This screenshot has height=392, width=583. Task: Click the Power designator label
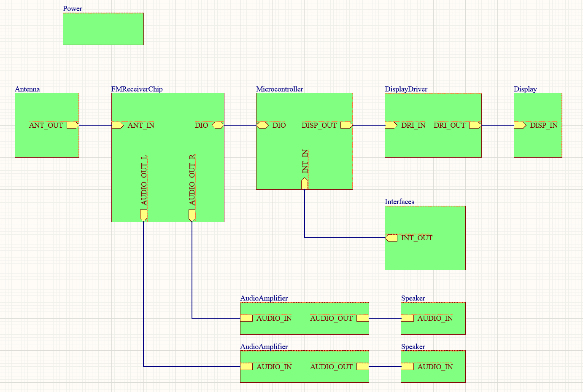coord(73,8)
